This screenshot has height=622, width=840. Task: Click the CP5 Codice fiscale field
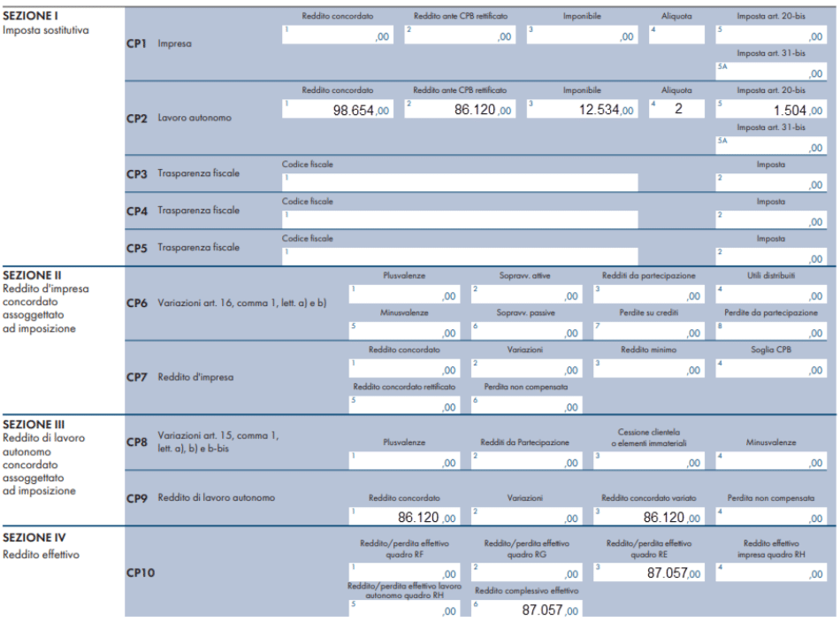pyautogui.click(x=459, y=257)
